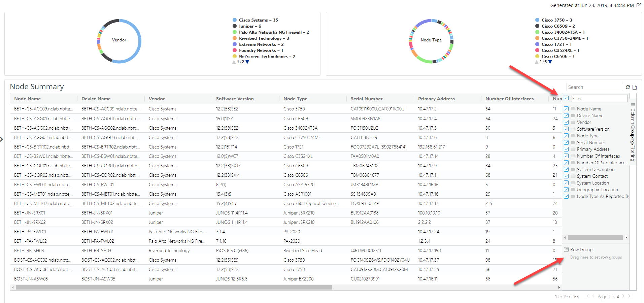Open report in new window via top-right icon

639,5
